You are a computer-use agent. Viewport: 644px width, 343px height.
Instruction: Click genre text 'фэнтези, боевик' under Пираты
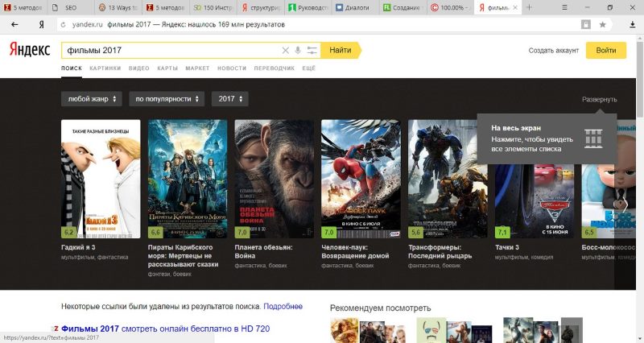[x=170, y=274]
